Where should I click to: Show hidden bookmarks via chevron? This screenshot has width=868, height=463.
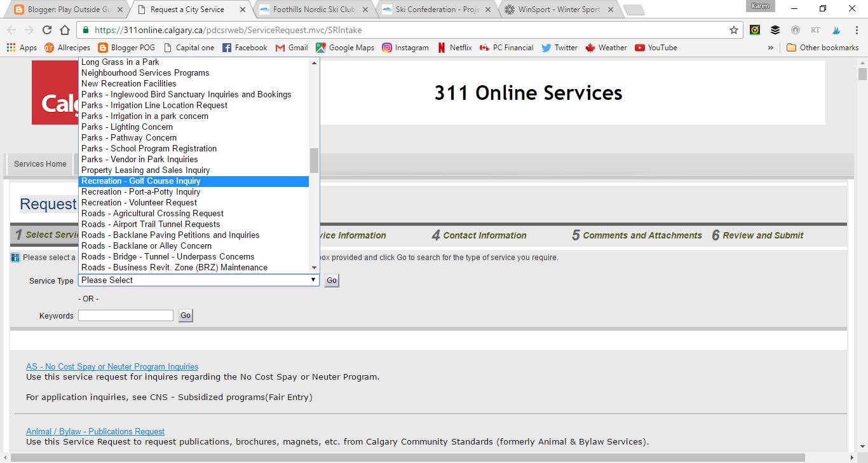pos(771,48)
